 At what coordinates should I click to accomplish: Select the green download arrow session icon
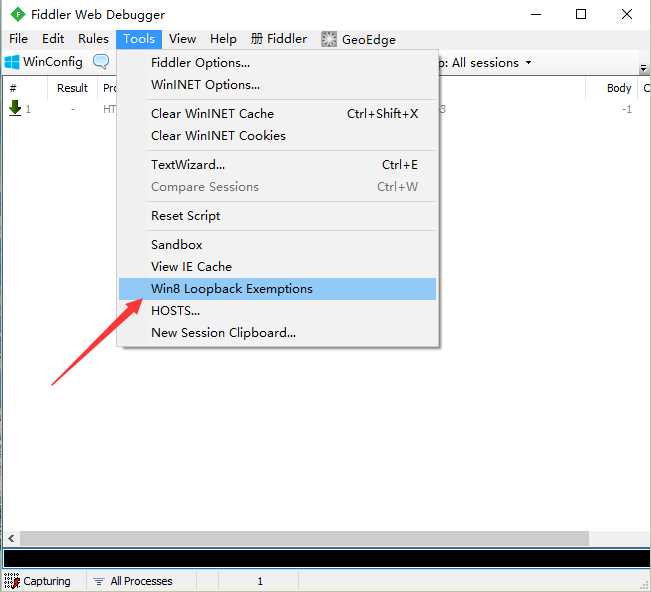tap(15, 108)
